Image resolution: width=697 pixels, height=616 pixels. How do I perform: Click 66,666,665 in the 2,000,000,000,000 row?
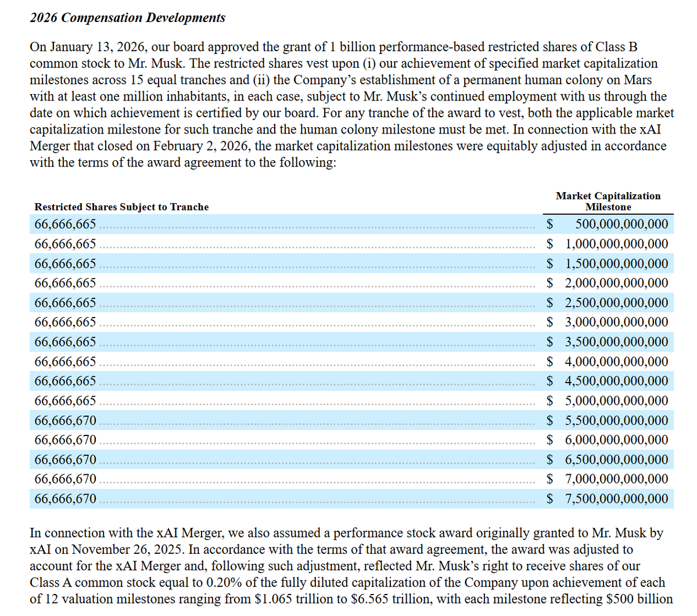(x=66, y=283)
